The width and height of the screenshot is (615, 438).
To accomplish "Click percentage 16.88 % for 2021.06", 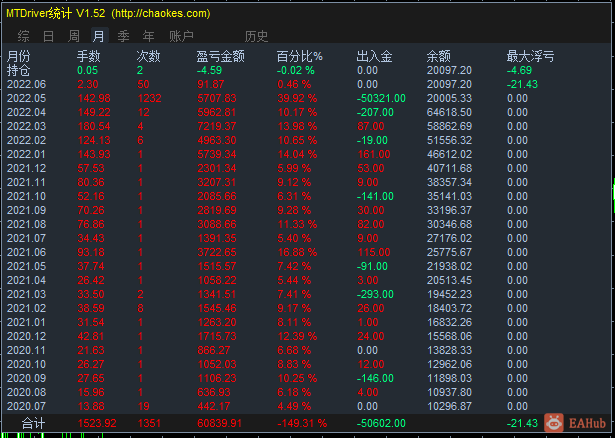I will tap(297, 253).
